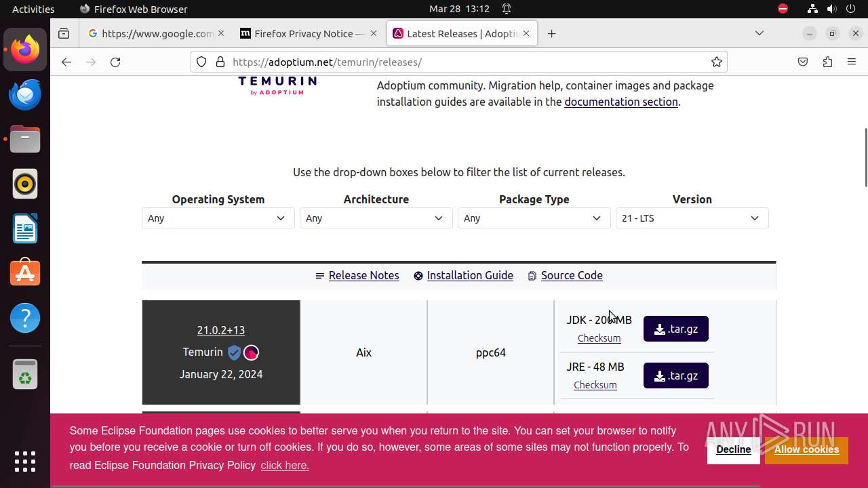The width and height of the screenshot is (868, 488).
Task: Open the Source Code link
Action: [x=572, y=275]
